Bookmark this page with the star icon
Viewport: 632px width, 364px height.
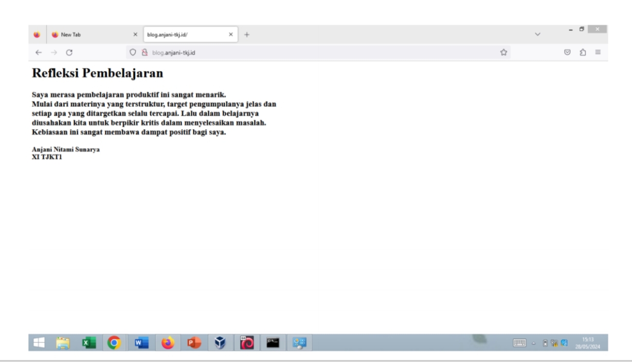(x=504, y=52)
